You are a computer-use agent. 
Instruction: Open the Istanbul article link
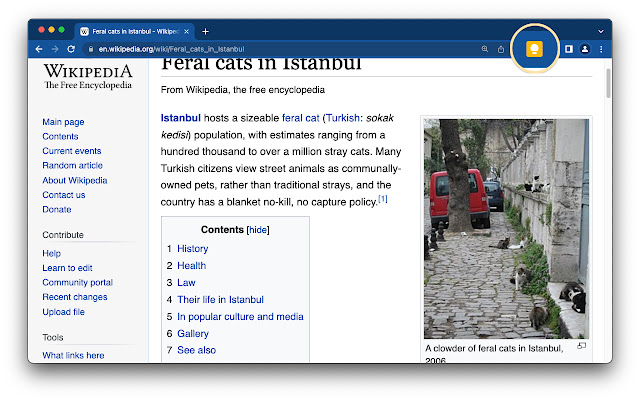point(181,117)
